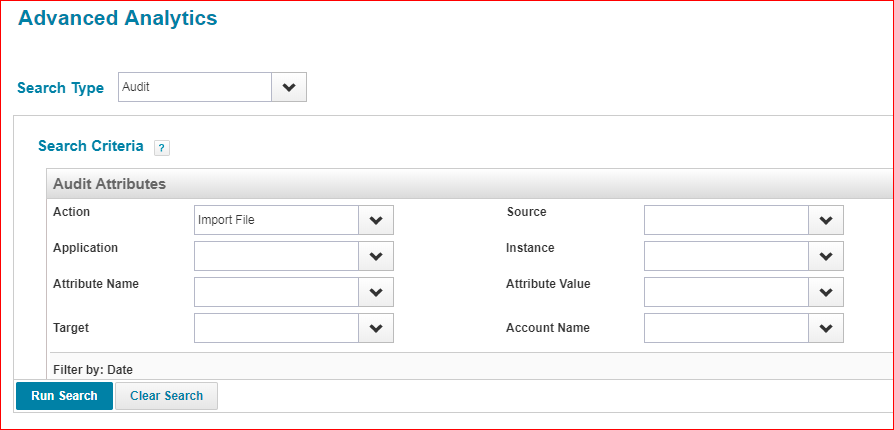Image resolution: width=894 pixels, height=430 pixels.
Task: Open the Search Criteria help icon
Action: pos(162,148)
